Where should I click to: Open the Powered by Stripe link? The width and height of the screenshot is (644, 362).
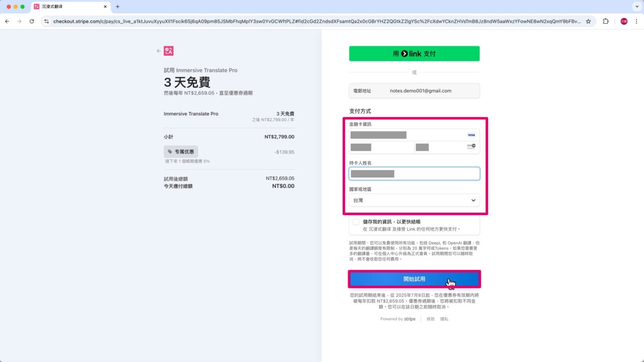(398, 319)
